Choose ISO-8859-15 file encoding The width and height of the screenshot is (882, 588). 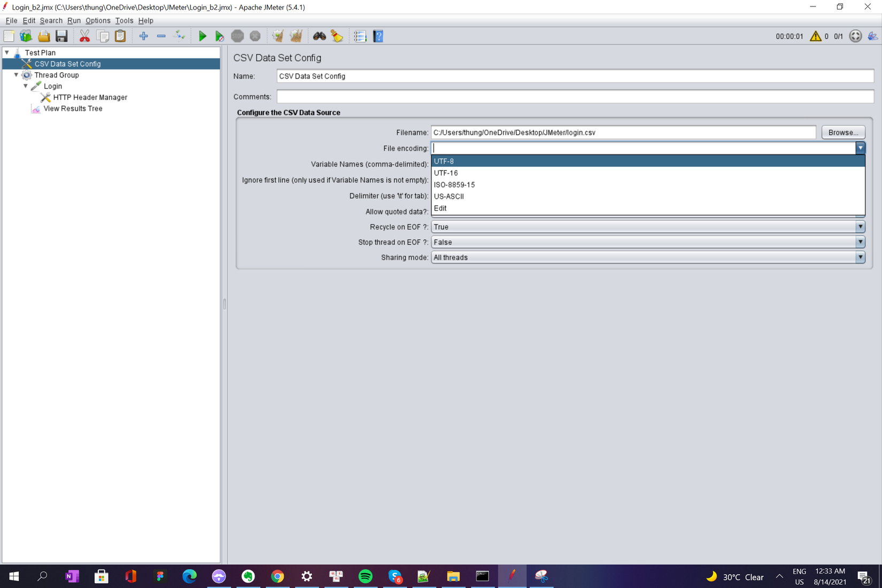pyautogui.click(x=453, y=184)
